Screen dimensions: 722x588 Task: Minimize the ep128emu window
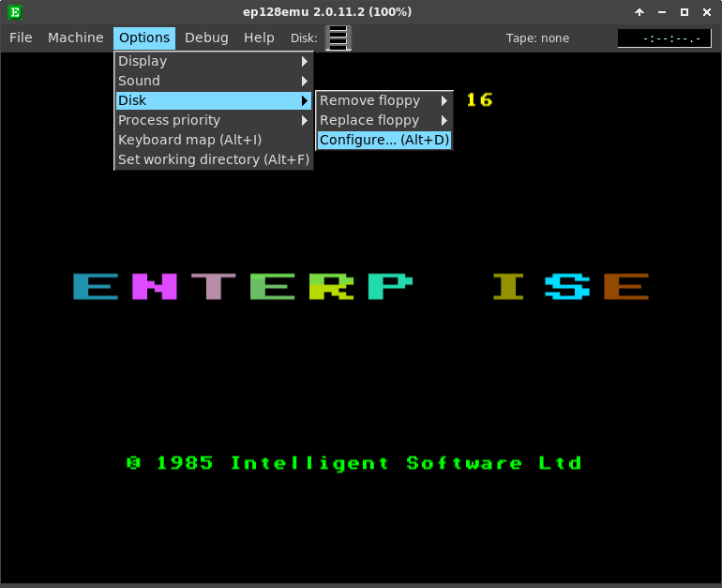click(x=662, y=12)
